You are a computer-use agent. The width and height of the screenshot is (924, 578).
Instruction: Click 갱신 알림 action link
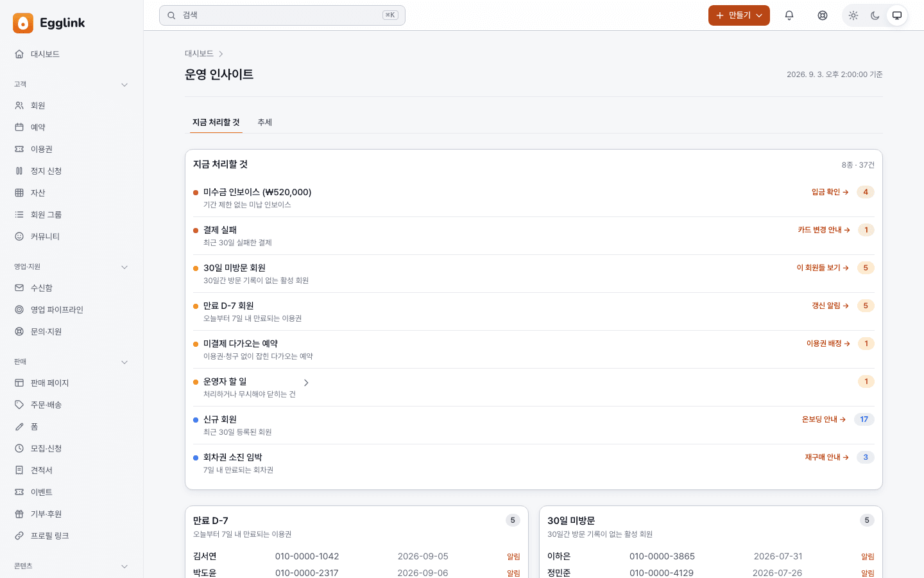coord(830,306)
